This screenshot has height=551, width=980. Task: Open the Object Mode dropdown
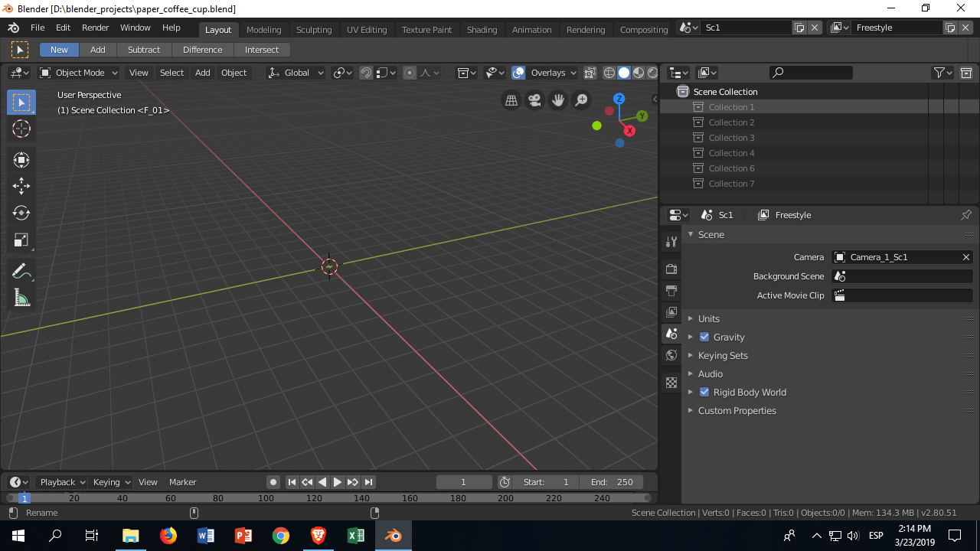[x=78, y=72]
